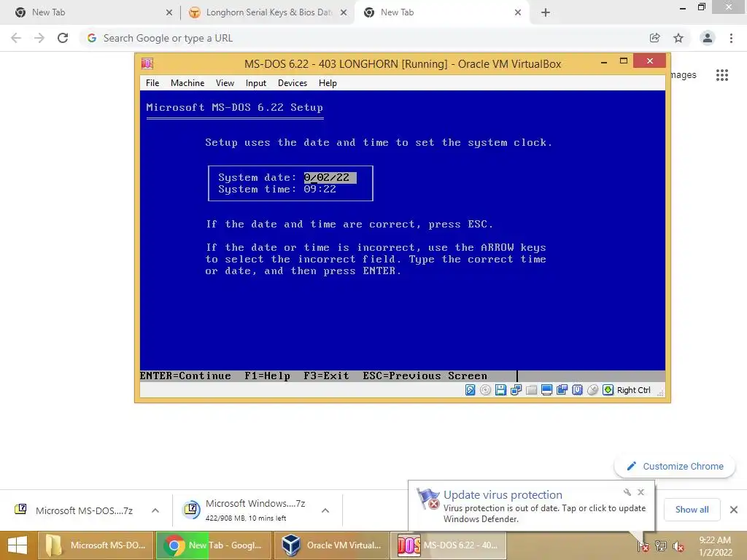747x560 pixels.
Task: Open the Chrome three-dot menu
Action: tap(731, 38)
